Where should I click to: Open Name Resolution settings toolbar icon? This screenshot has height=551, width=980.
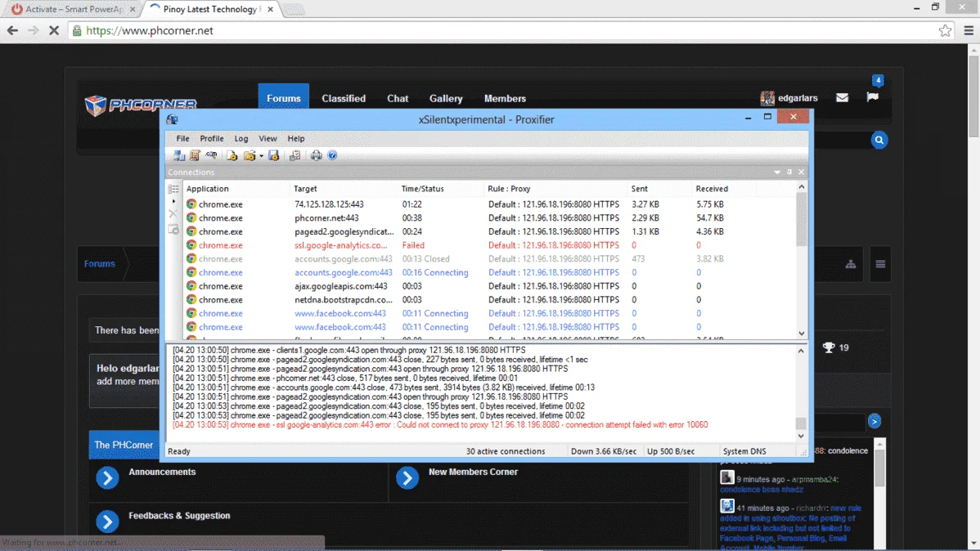coord(211,155)
